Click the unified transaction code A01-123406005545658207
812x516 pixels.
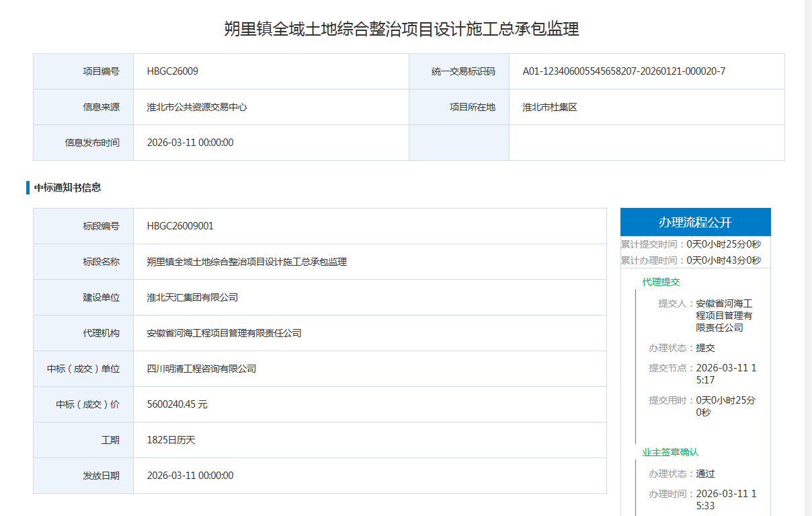click(x=623, y=71)
